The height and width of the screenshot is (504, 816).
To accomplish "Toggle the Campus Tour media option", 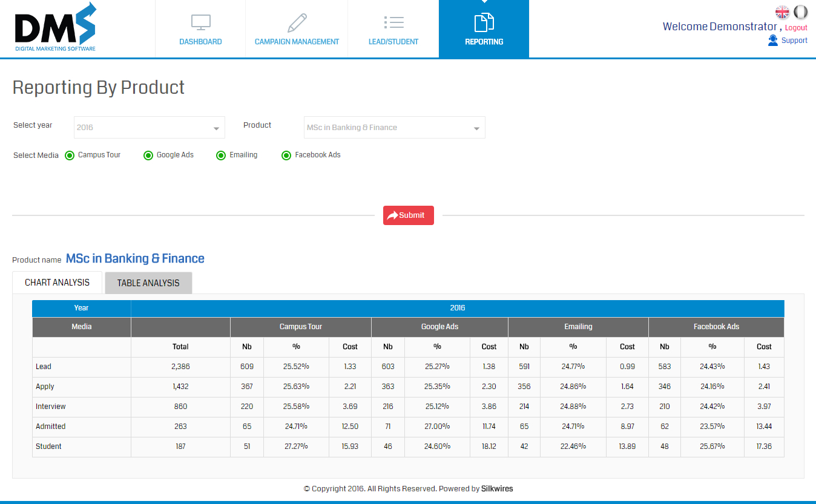I will 70,155.
